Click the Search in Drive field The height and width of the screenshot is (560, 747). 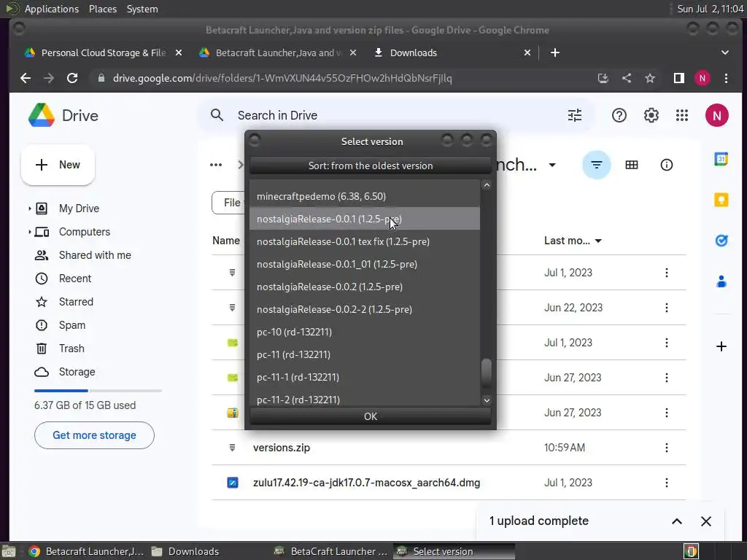395,115
